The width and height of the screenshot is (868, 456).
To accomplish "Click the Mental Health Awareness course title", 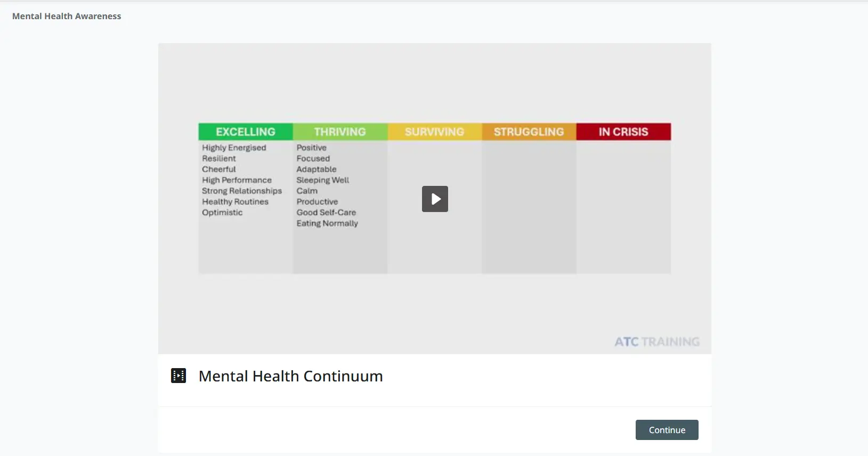I will click(67, 16).
